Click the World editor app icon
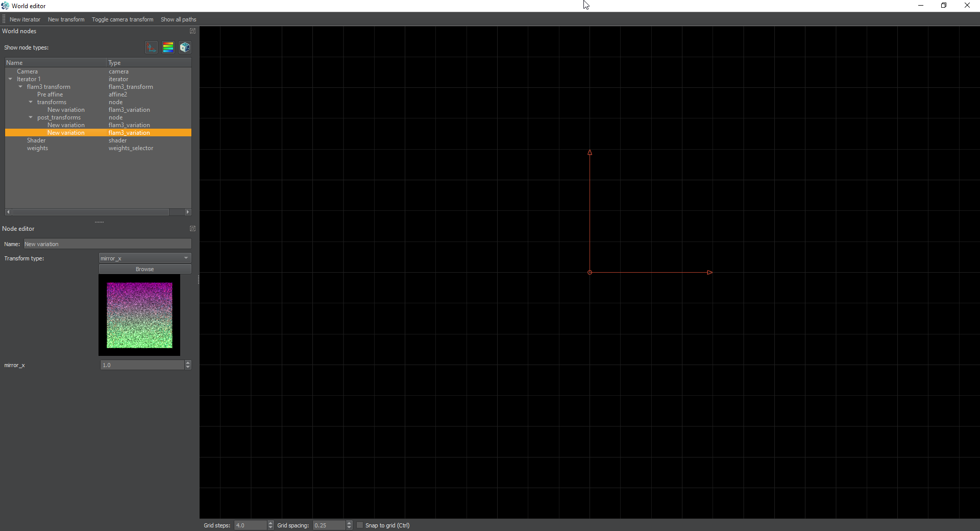Screen dimensions: 980x531 tap(5, 6)
